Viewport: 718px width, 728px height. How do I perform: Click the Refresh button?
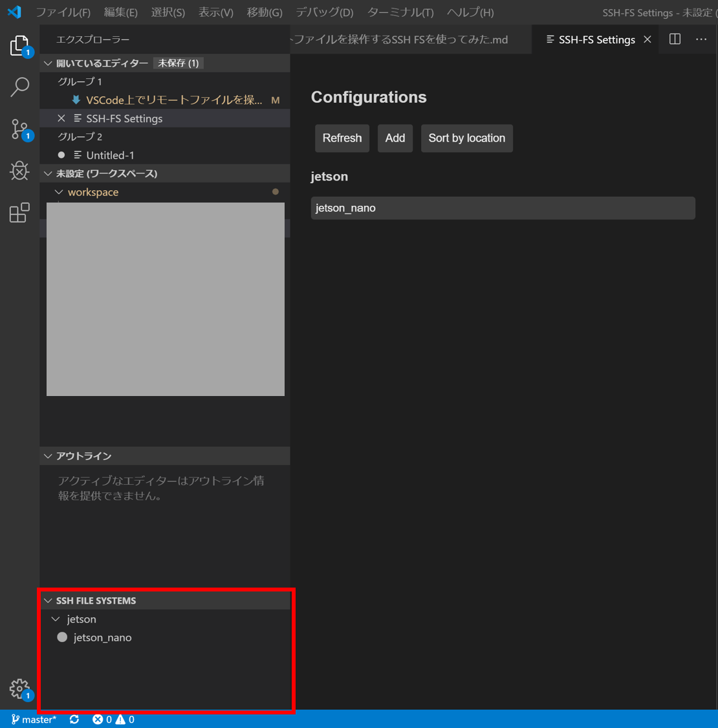pos(342,138)
